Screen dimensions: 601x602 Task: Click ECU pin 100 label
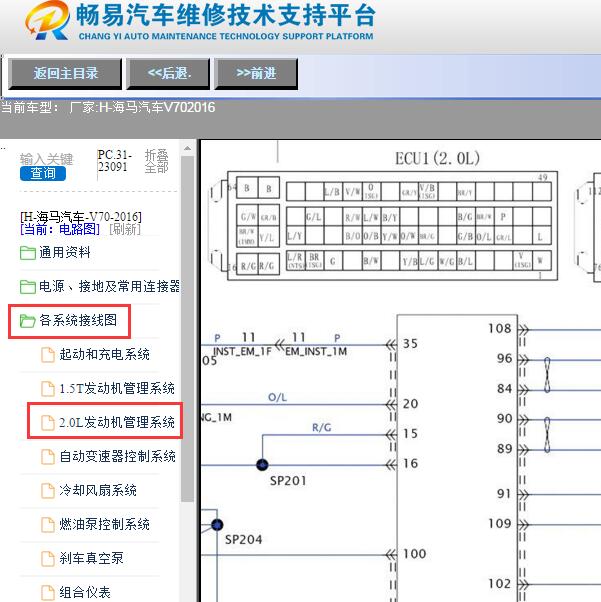[x=414, y=554]
